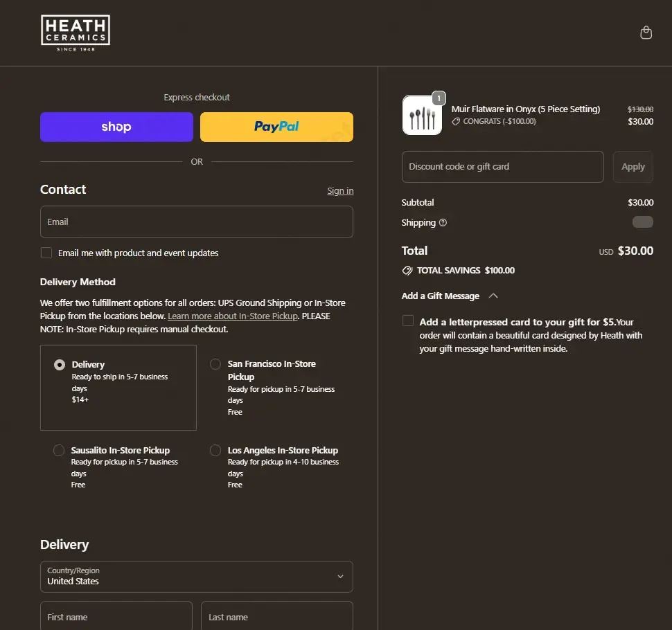The width and height of the screenshot is (672, 630).
Task: Select the Delivery shipping method
Action: 60,365
